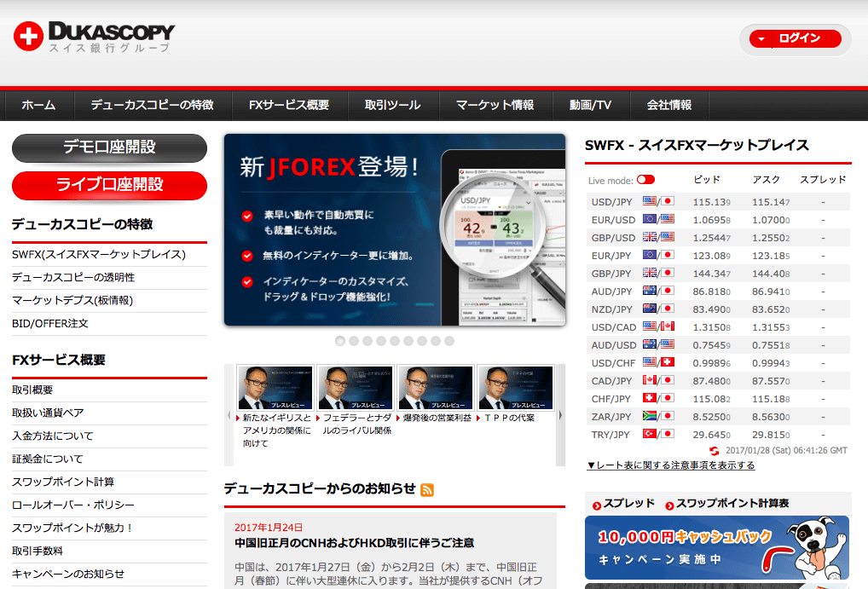
Task: Click the デモ口座開設 button
Action: coord(110,147)
